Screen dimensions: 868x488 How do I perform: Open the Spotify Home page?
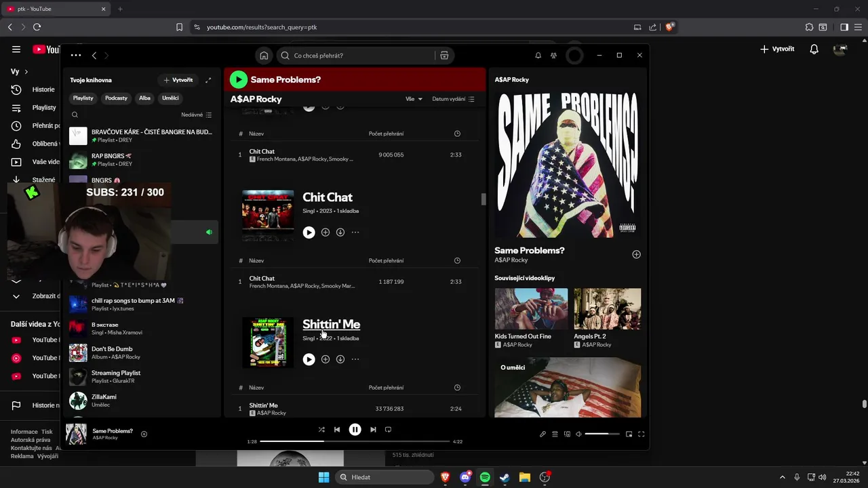coord(264,56)
